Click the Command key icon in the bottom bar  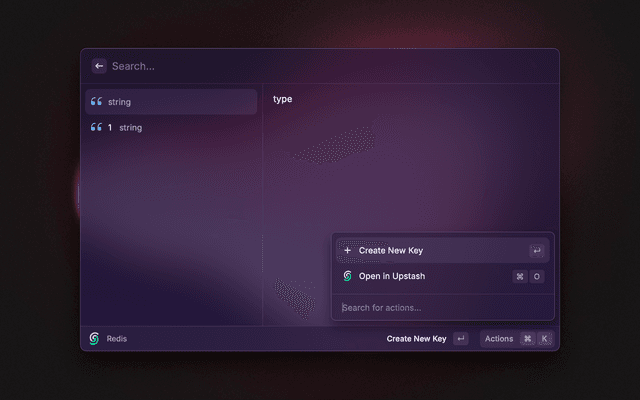pos(527,339)
